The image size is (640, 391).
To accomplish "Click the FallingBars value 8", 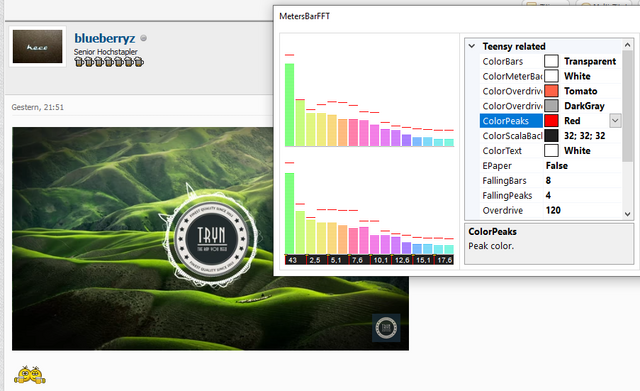I will coord(548,180).
